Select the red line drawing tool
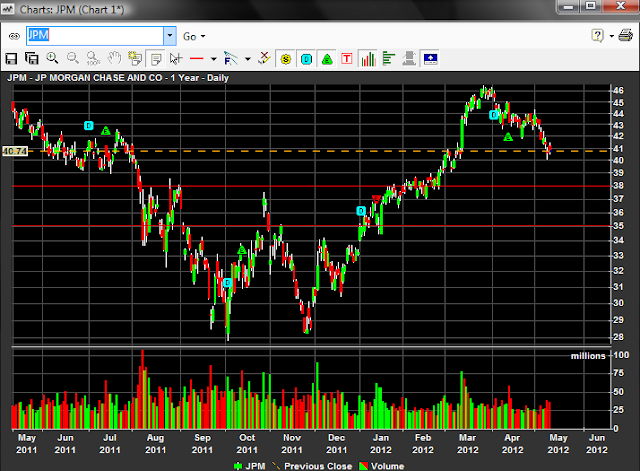The image size is (640, 471). pos(197,59)
